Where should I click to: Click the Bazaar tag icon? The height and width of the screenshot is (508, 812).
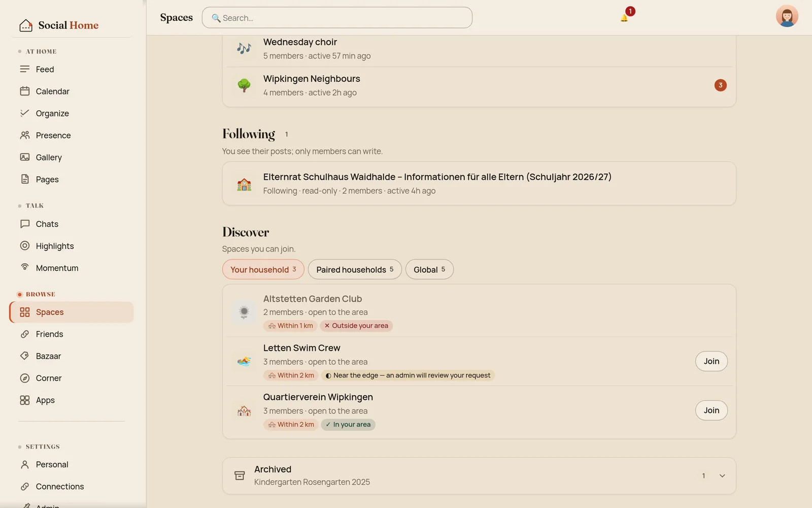point(25,356)
